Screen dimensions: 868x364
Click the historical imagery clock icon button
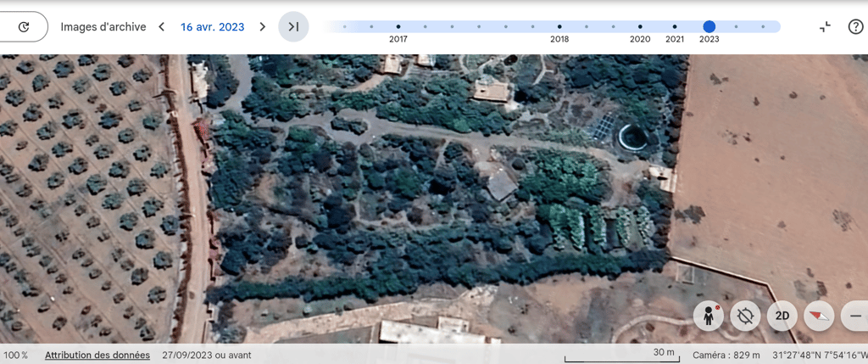pyautogui.click(x=23, y=26)
